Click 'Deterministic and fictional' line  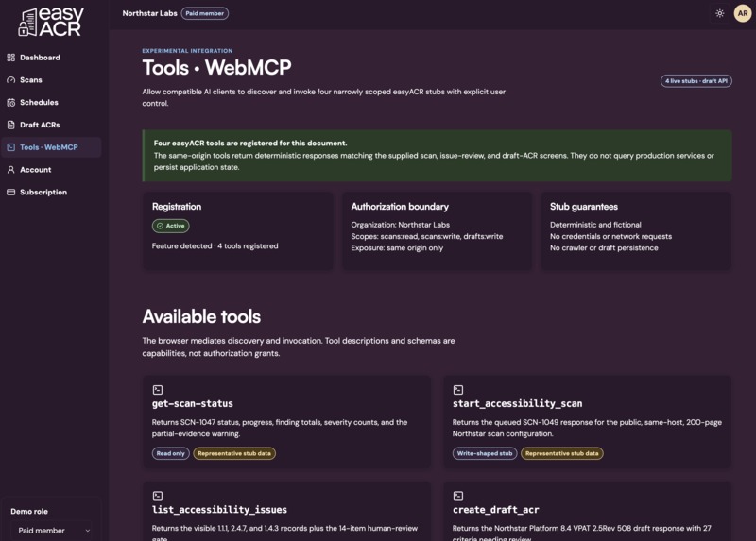tap(595, 225)
